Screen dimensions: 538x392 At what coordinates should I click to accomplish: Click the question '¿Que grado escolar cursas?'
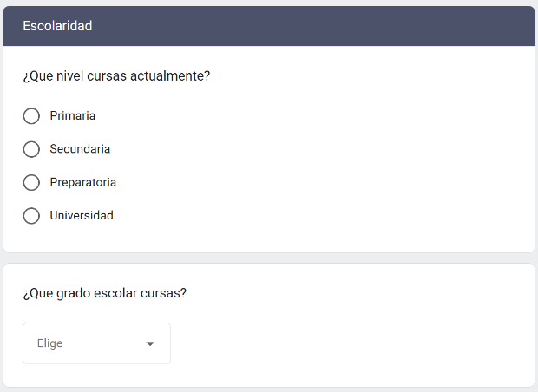[x=105, y=293]
